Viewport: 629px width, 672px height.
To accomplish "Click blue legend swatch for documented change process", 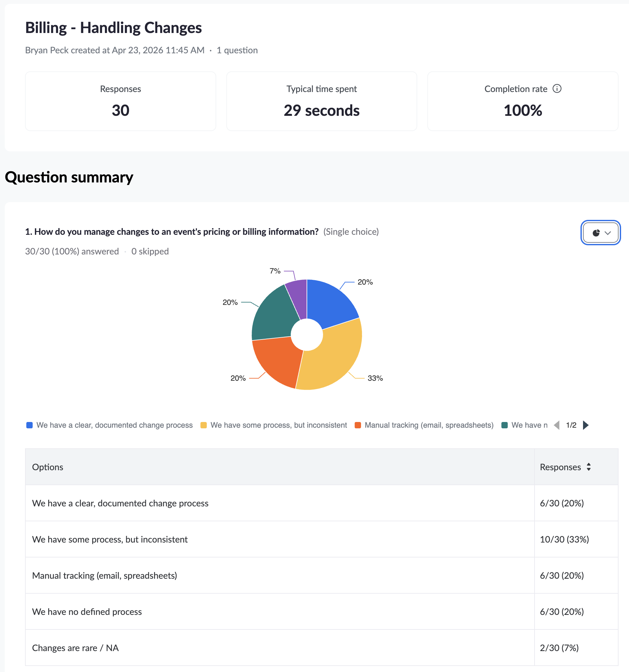I will click(x=29, y=425).
